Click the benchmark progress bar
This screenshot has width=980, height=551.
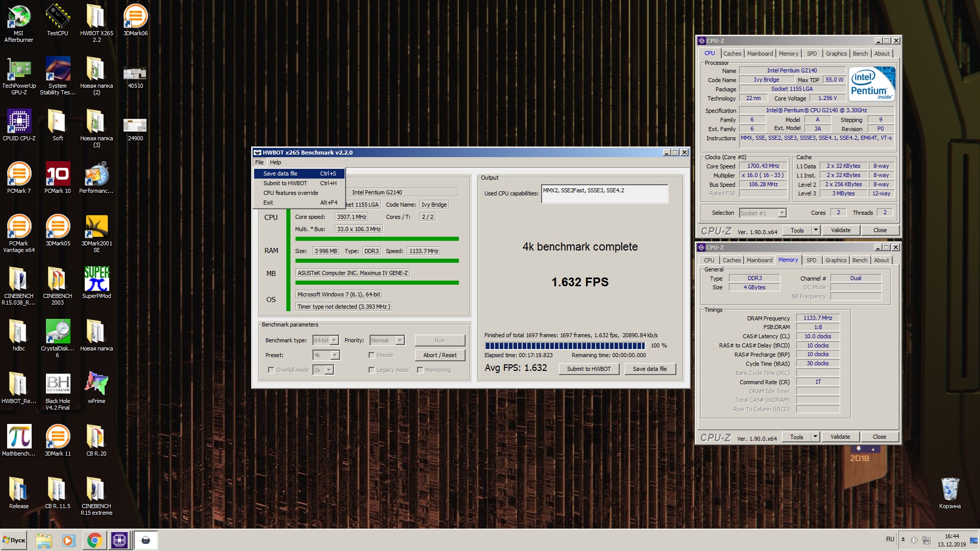[x=565, y=345]
